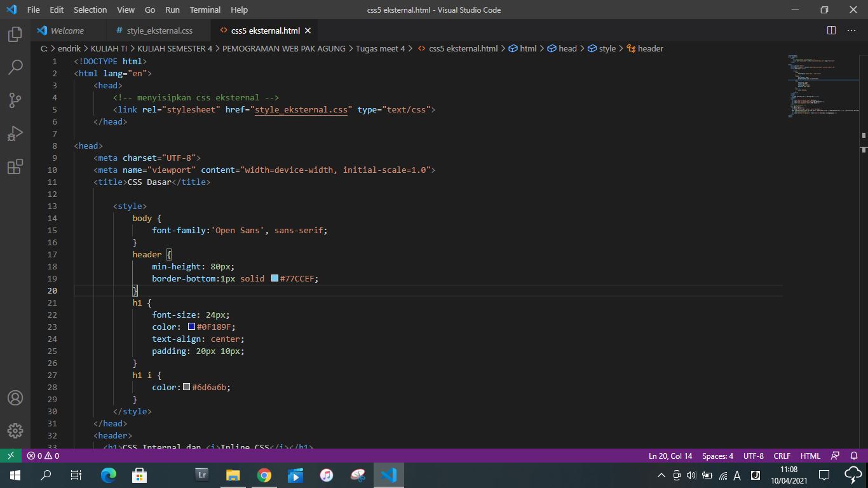Open the notifications bell in status bar

click(854, 456)
